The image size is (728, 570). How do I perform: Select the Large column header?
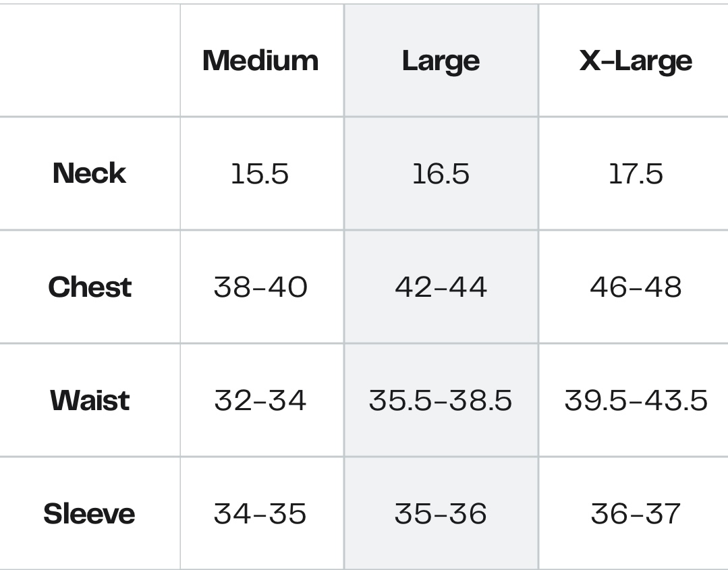tap(441, 62)
